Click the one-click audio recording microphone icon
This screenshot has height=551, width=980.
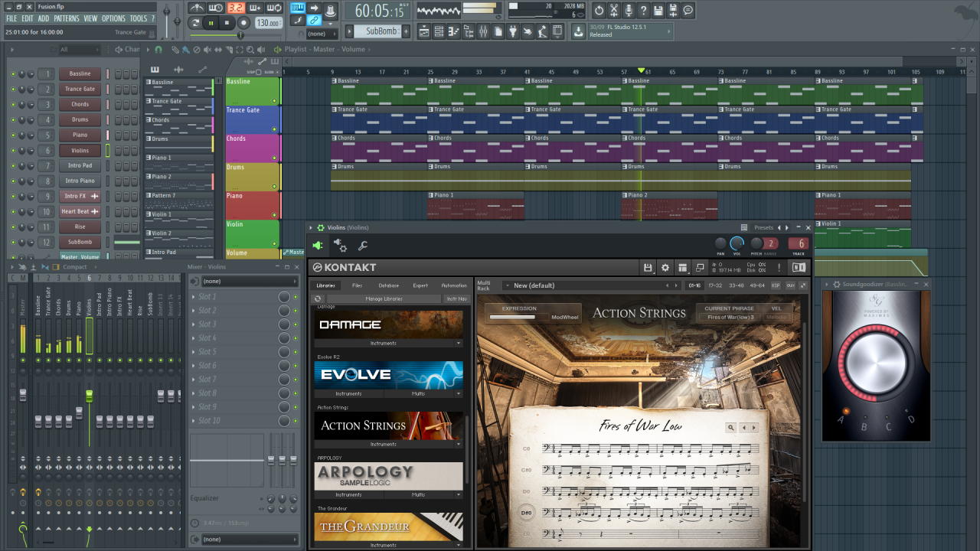click(628, 10)
